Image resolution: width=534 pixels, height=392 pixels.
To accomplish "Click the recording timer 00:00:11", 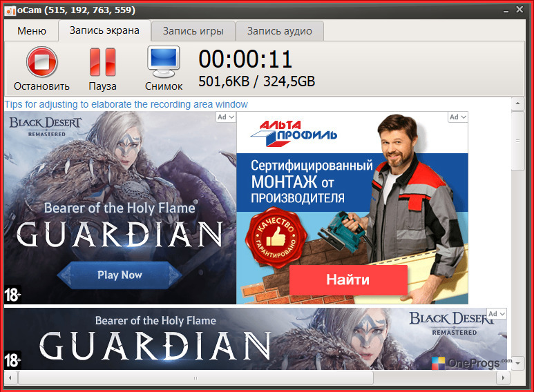I will (245, 59).
